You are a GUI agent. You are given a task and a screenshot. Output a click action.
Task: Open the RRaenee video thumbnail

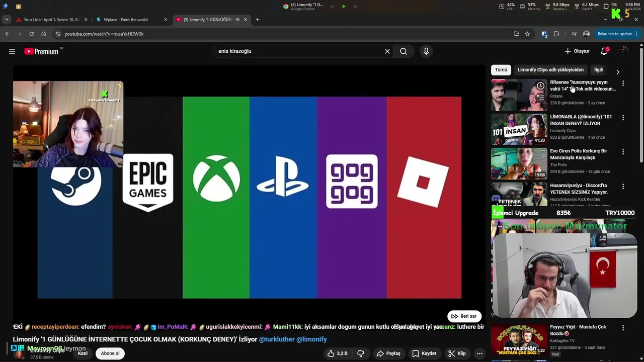(519, 95)
